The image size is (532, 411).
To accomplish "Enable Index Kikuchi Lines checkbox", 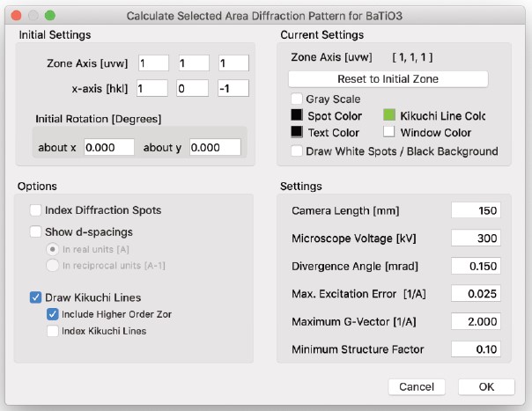I will (52, 331).
